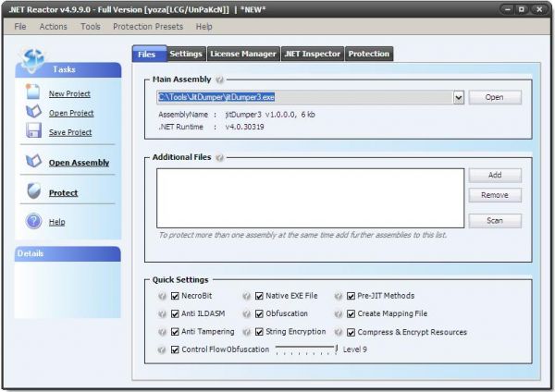Click the Protect shield icon

34,191
